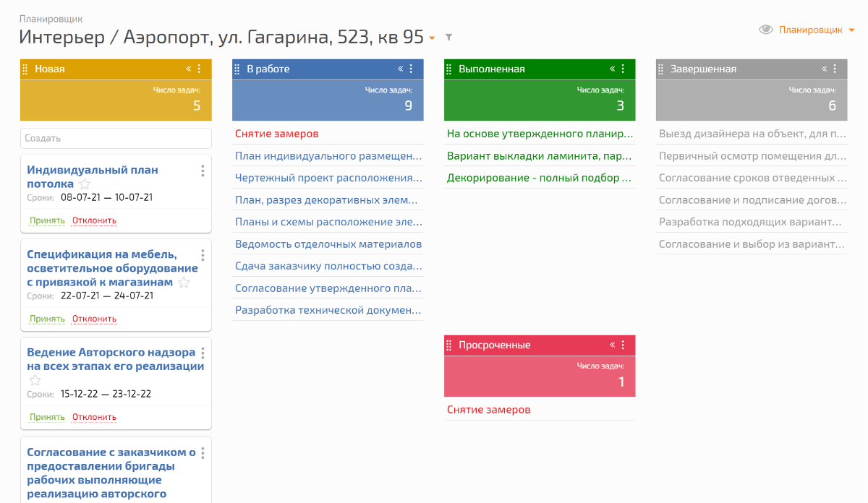Collapse the Завершенная column with double chevron
The height and width of the screenshot is (503, 868).
pyautogui.click(x=824, y=69)
